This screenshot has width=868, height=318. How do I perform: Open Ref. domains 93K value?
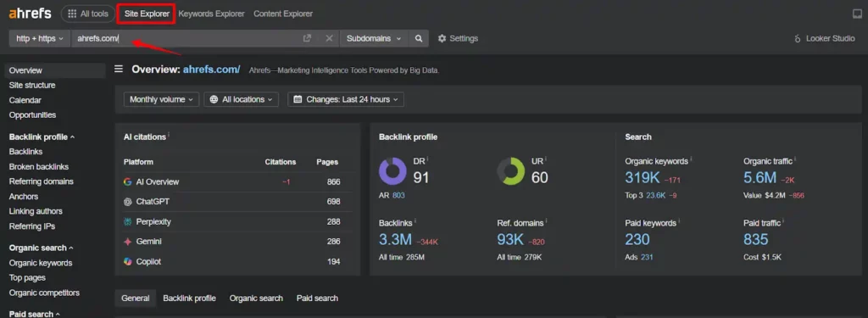[x=510, y=239]
